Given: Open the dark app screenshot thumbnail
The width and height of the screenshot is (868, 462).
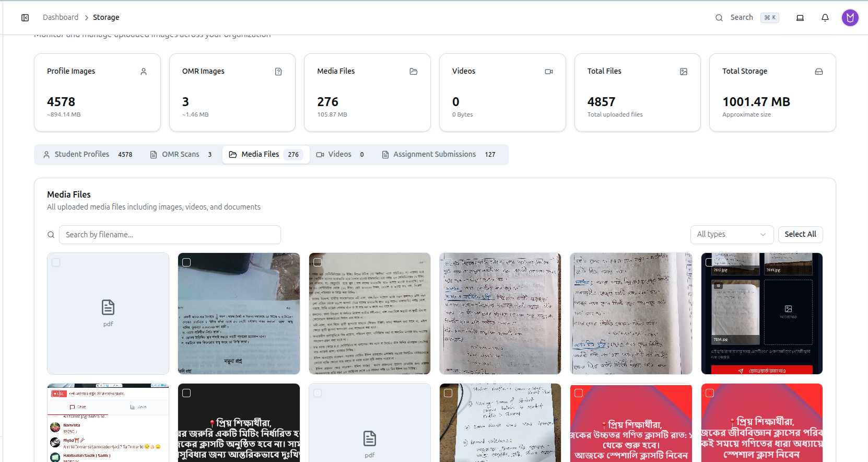Looking at the screenshot, I should [x=762, y=314].
